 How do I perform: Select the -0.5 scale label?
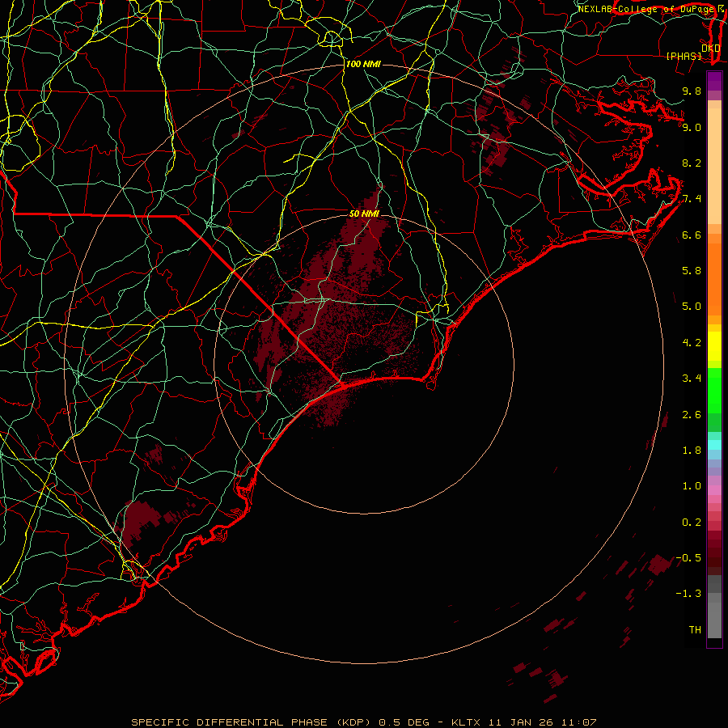[x=688, y=558]
